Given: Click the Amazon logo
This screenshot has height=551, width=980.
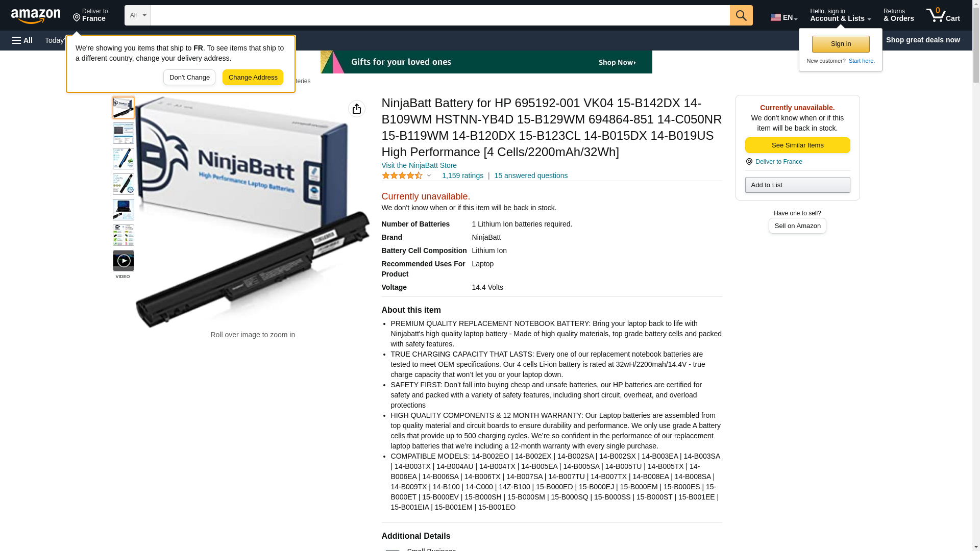Looking at the screenshot, I should pyautogui.click(x=36, y=16).
